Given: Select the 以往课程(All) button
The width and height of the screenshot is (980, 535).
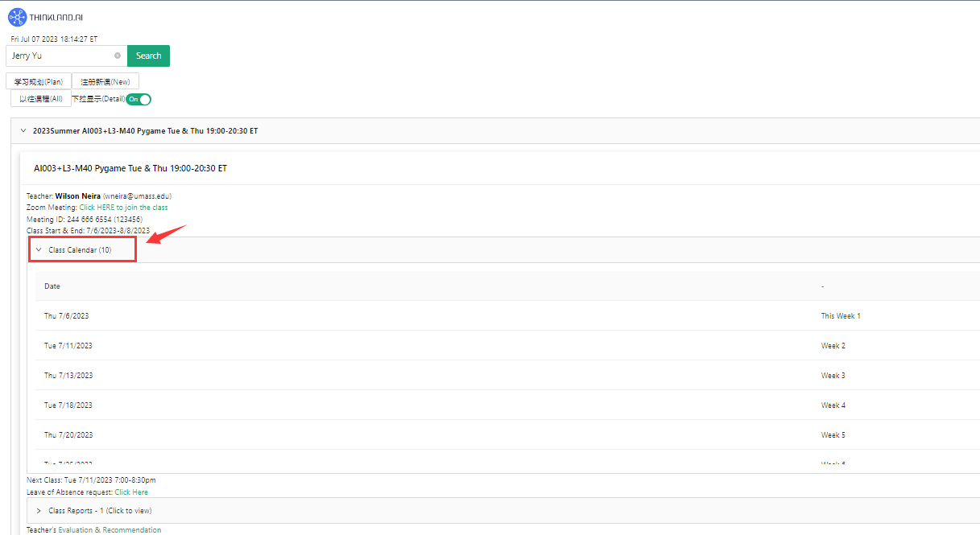Looking at the screenshot, I should pos(41,99).
